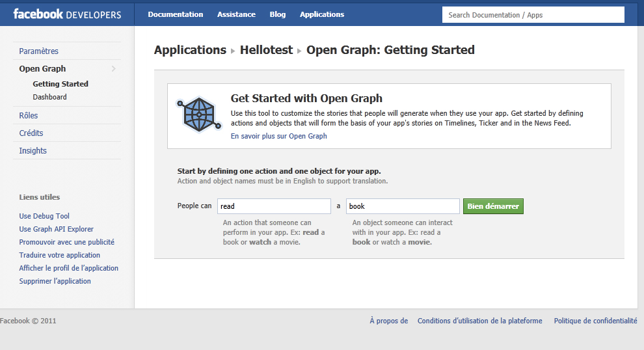Open Getting Started sub-item

60,84
